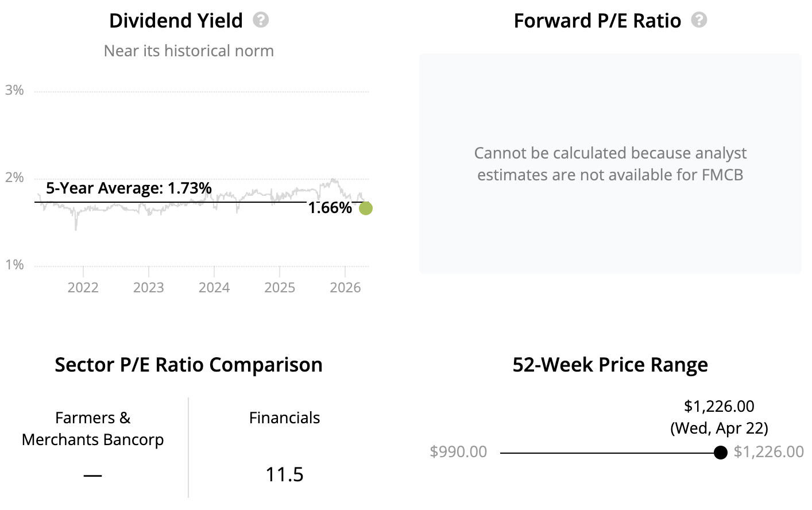Click the 2026 x-axis year label

coord(345,287)
